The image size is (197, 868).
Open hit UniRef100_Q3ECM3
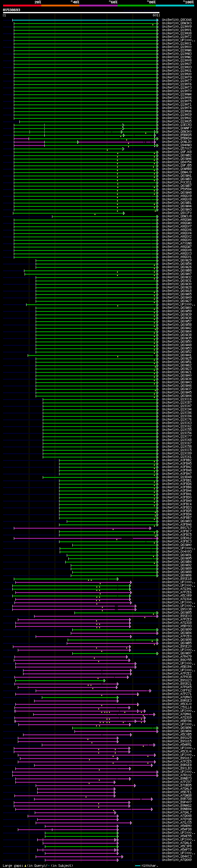click(177, 125)
